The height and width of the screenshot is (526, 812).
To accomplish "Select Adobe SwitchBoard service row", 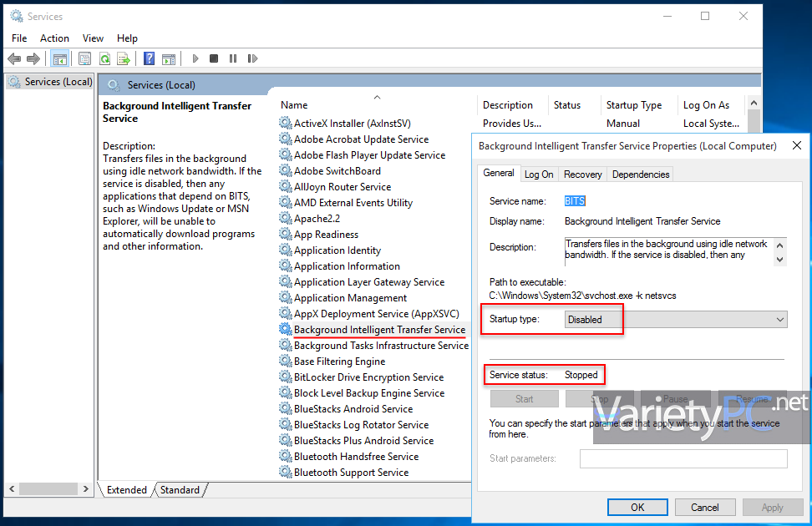I will click(337, 170).
